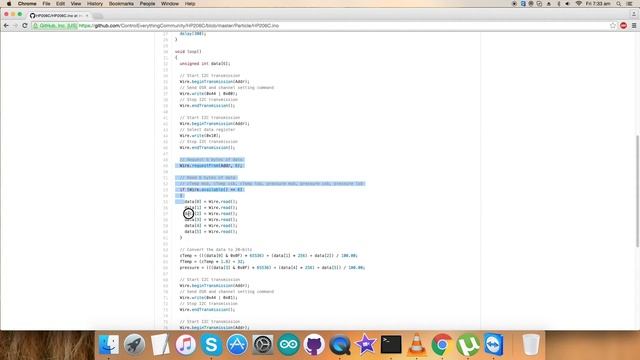640x360 pixels.
Task: Click the Chrome profile person icon
Action: 633,14
